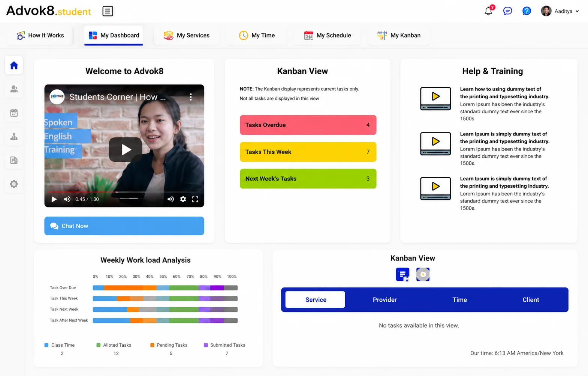588x376 pixels.
Task: Click Aaditya's profile avatar
Action: click(x=546, y=11)
